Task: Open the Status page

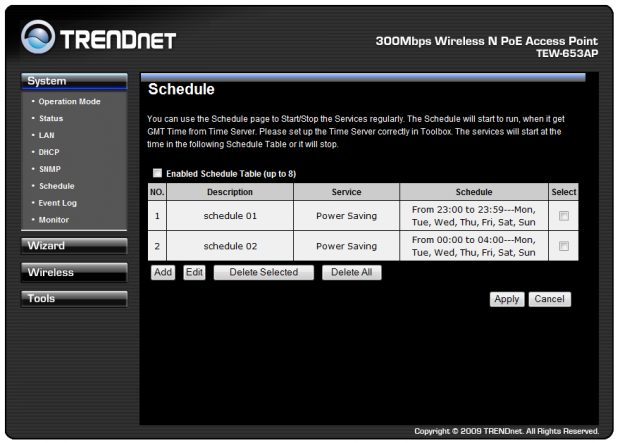Action: coord(51,118)
